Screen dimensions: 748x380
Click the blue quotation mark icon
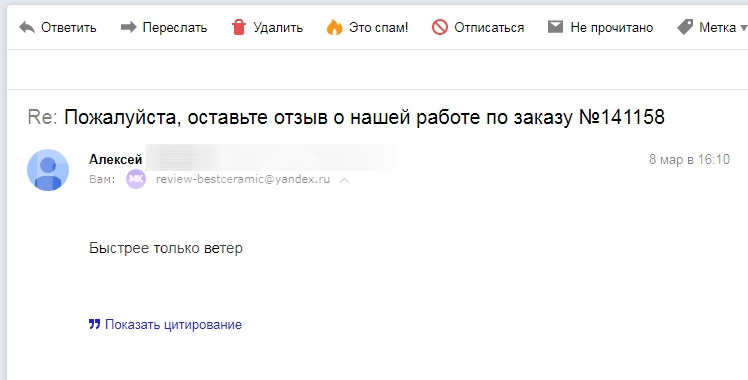point(94,324)
